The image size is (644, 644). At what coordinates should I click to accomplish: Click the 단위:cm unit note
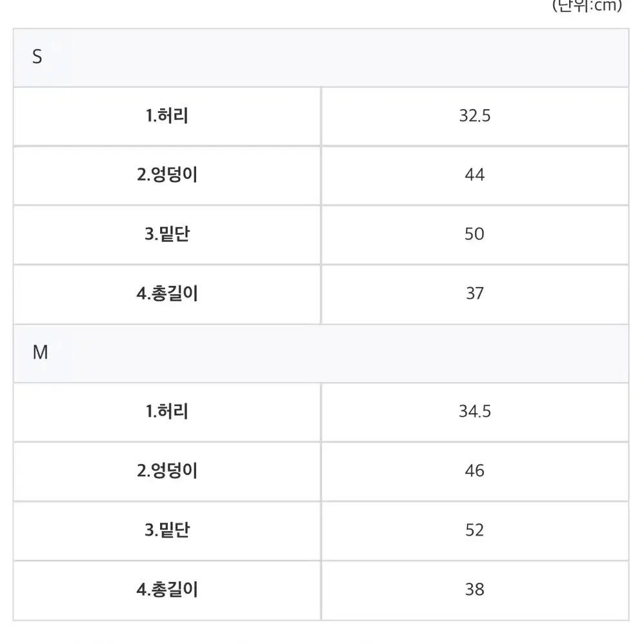[587, 6]
